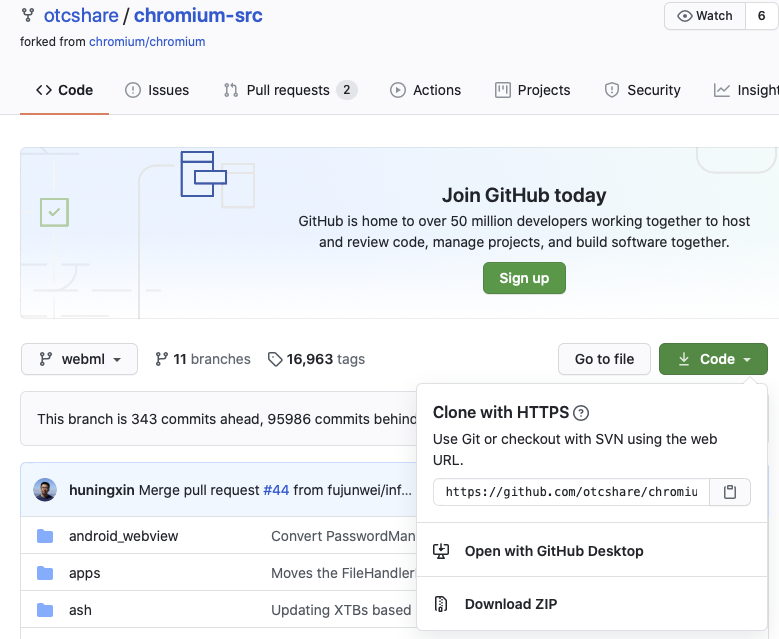Image resolution: width=779 pixels, height=639 pixels.
Task: Select Download ZIP option
Action: pyautogui.click(x=510, y=604)
